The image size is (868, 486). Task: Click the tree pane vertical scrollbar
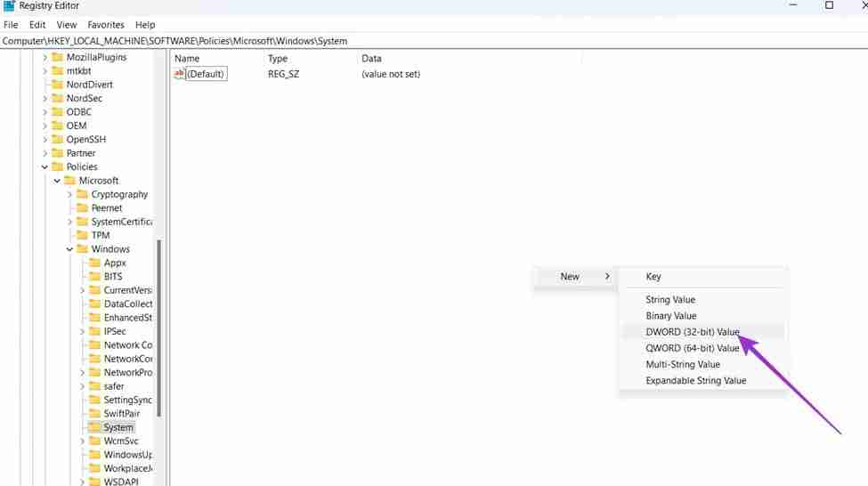click(x=159, y=328)
